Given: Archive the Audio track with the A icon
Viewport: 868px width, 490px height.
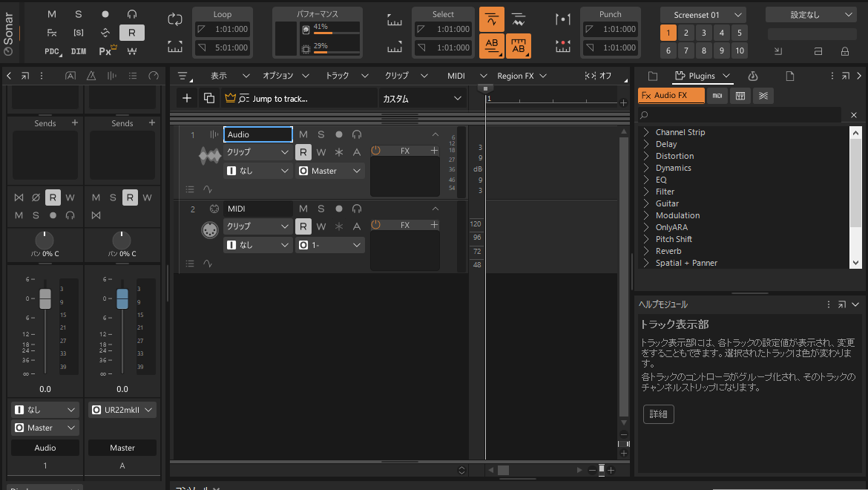Looking at the screenshot, I should [x=357, y=151].
